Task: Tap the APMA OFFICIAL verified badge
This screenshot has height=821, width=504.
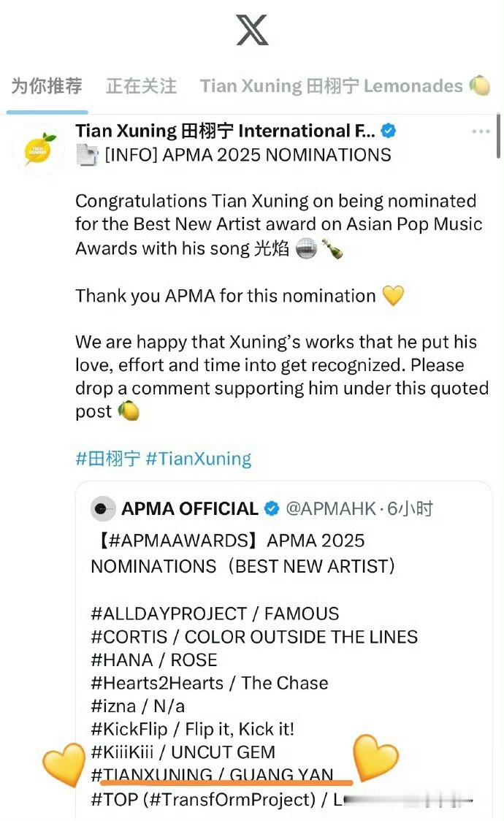Action: pyautogui.click(x=272, y=508)
